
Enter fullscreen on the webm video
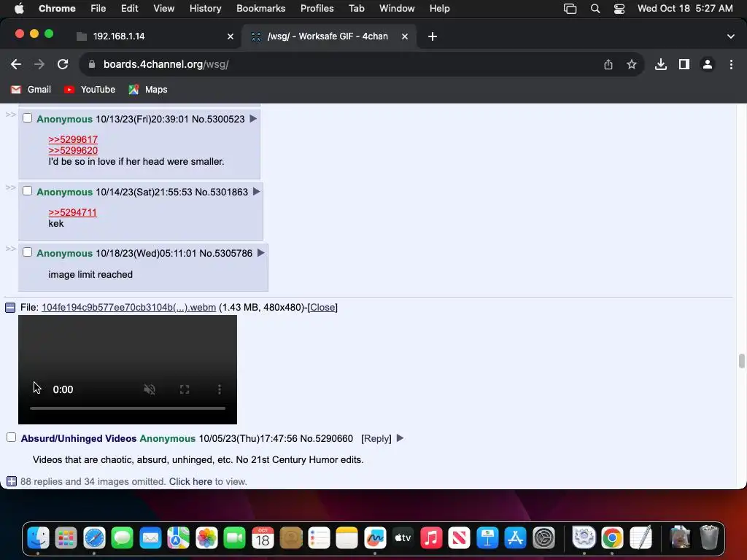185,389
